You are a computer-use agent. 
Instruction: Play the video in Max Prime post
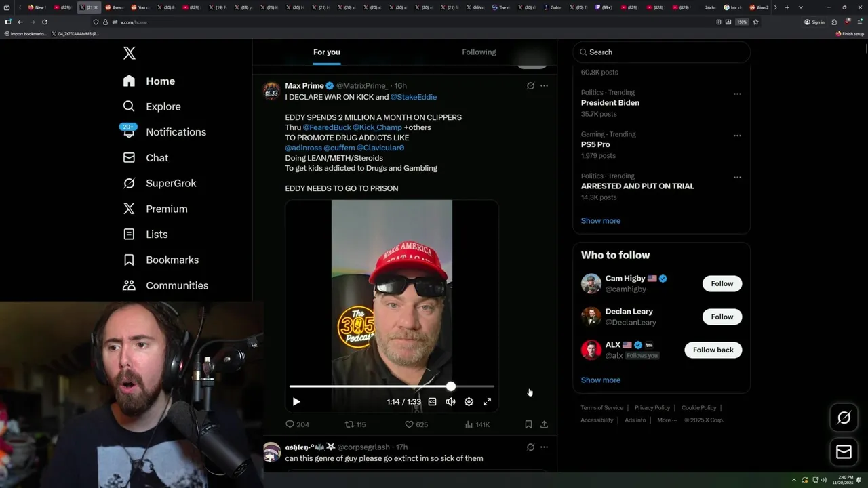pos(296,402)
